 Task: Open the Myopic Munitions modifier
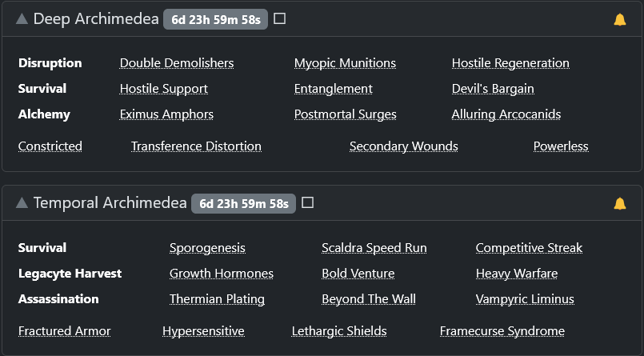point(345,63)
